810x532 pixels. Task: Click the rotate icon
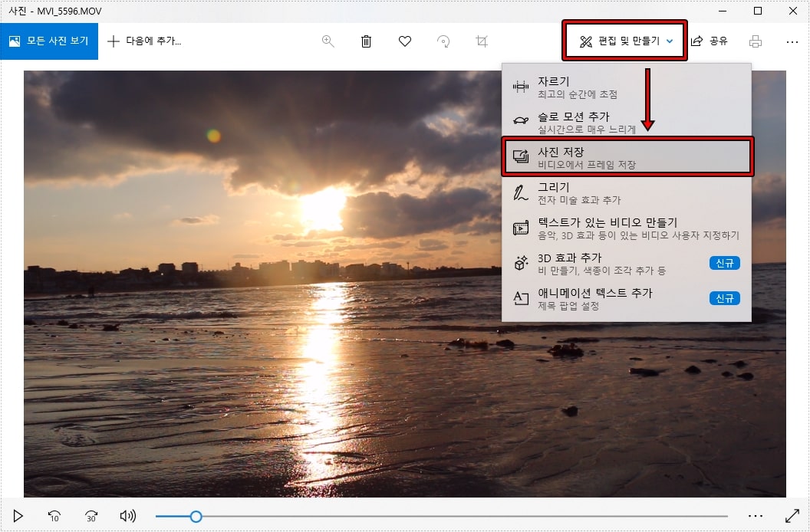(x=443, y=41)
